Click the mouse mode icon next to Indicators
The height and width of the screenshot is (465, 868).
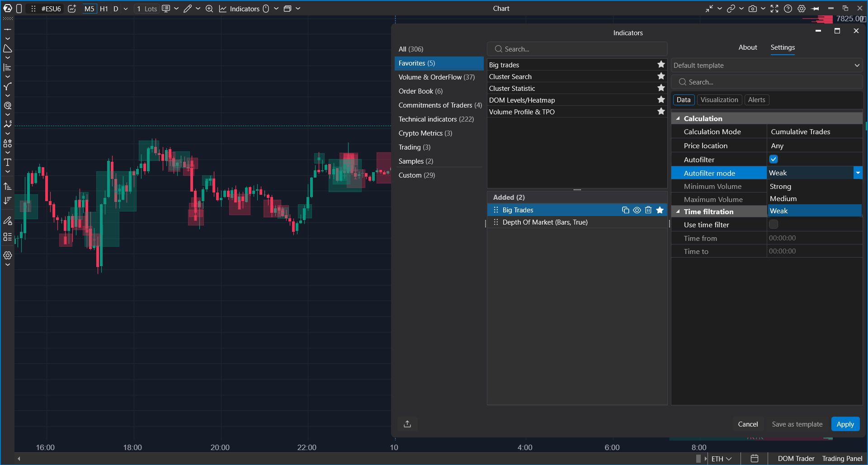pos(266,9)
